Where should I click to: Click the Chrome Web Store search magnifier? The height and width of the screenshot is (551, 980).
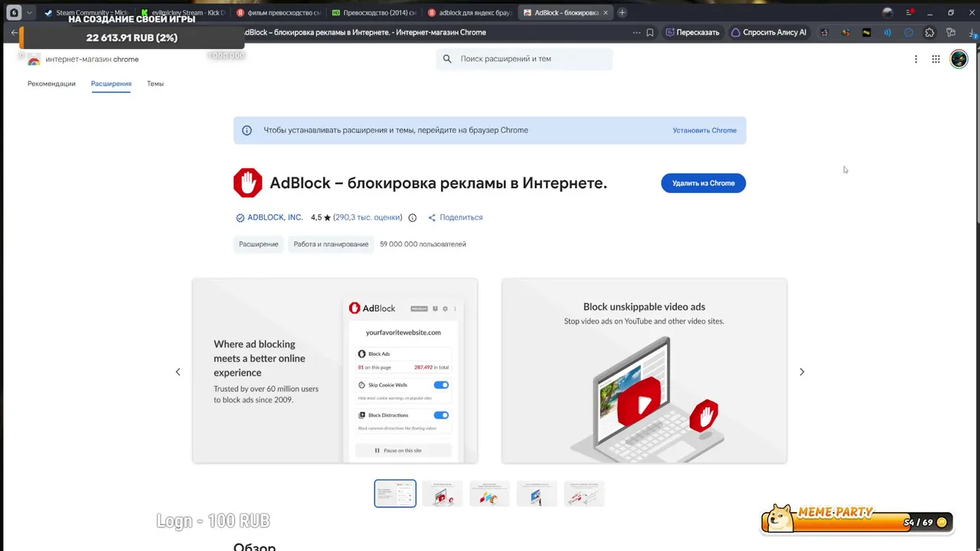447,59
